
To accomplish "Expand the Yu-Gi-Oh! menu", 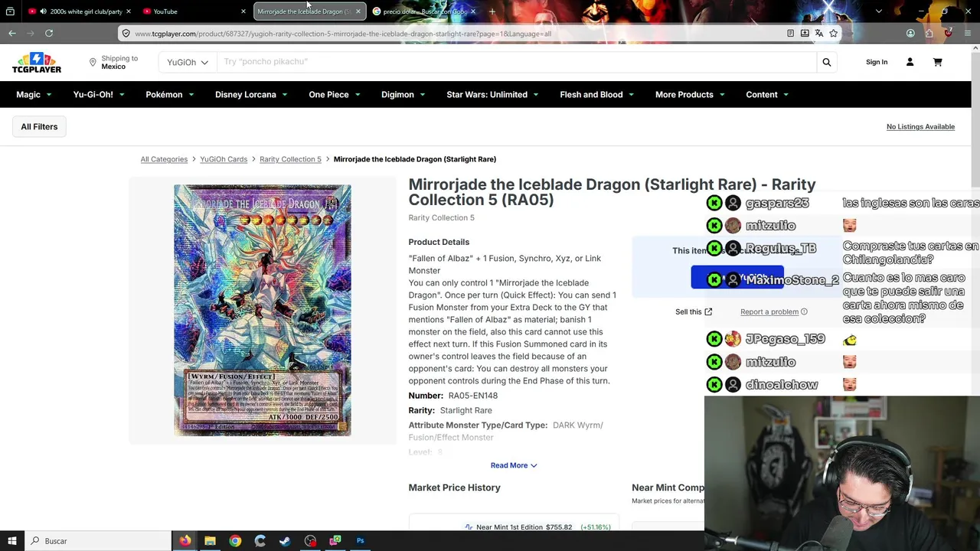I will [99, 95].
